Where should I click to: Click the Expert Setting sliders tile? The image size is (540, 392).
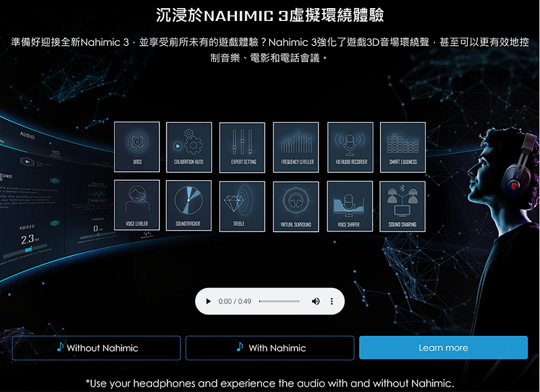(x=242, y=147)
